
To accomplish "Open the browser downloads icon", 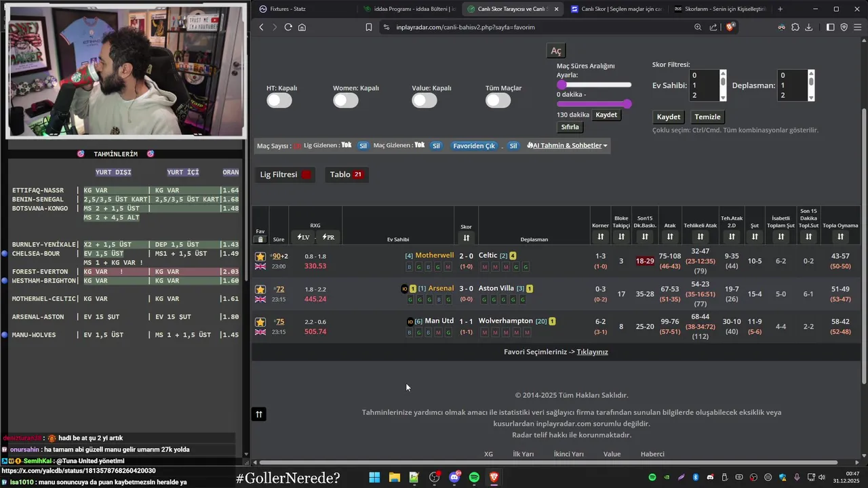I will (809, 27).
